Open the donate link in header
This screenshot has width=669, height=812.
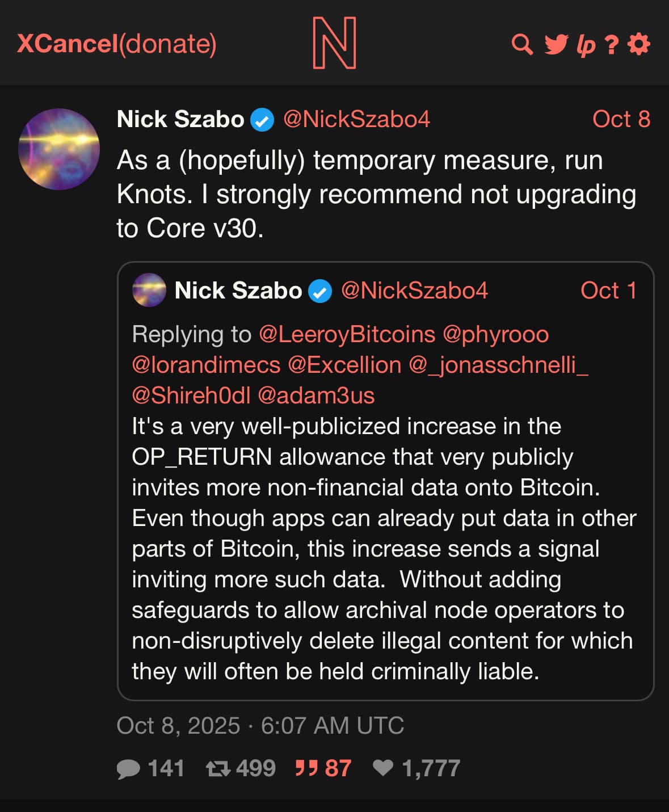pyautogui.click(x=168, y=44)
